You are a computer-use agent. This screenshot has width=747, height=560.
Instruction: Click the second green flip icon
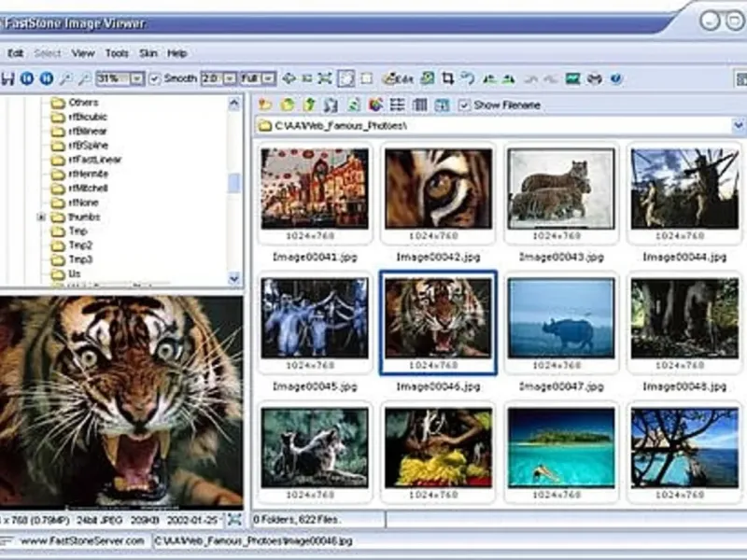pos(509,78)
